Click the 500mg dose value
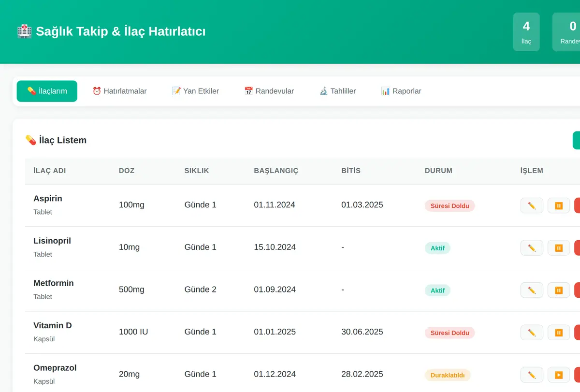The width and height of the screenshot is (580, 392). click(x=131, y=290)
